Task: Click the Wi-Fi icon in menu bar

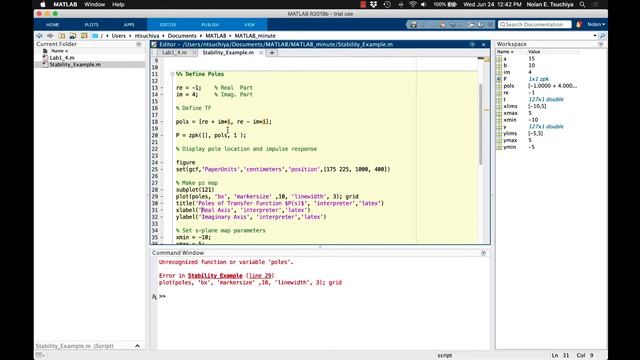Action: (413, 4)
